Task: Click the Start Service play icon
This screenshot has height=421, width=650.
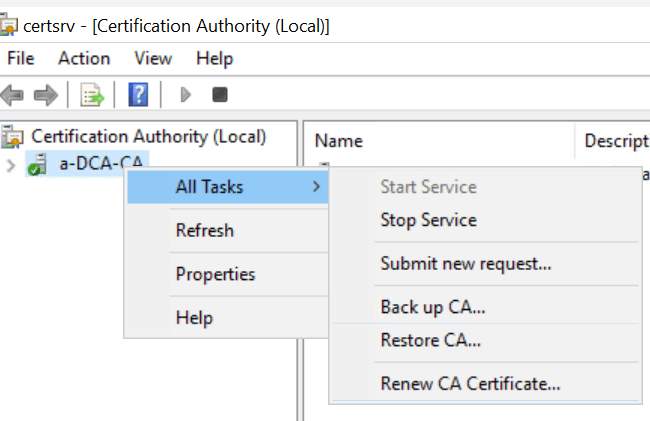Action: 185,95
